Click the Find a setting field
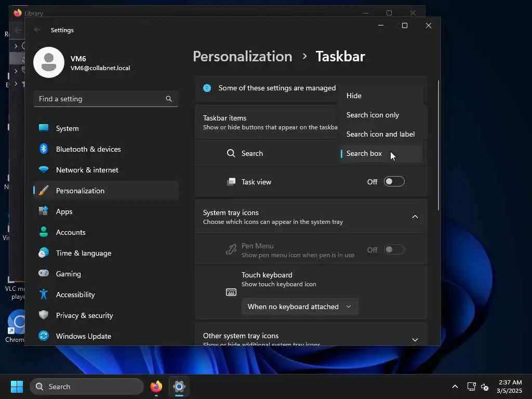The width and height of the screenshot is (532, 399). [x=106, y=99]
